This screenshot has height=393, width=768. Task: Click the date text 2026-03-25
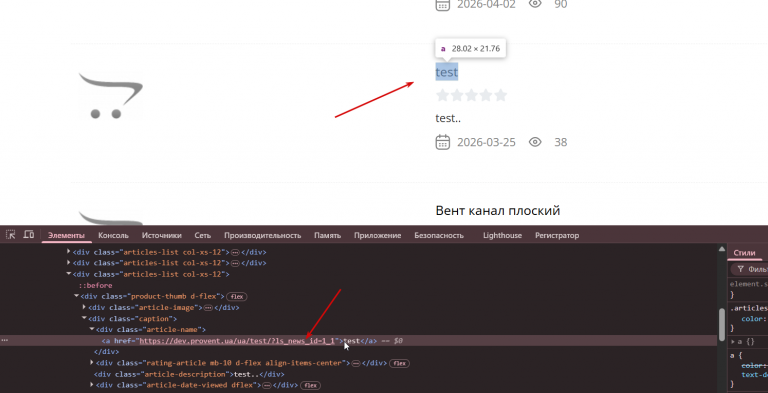[486, 142]
